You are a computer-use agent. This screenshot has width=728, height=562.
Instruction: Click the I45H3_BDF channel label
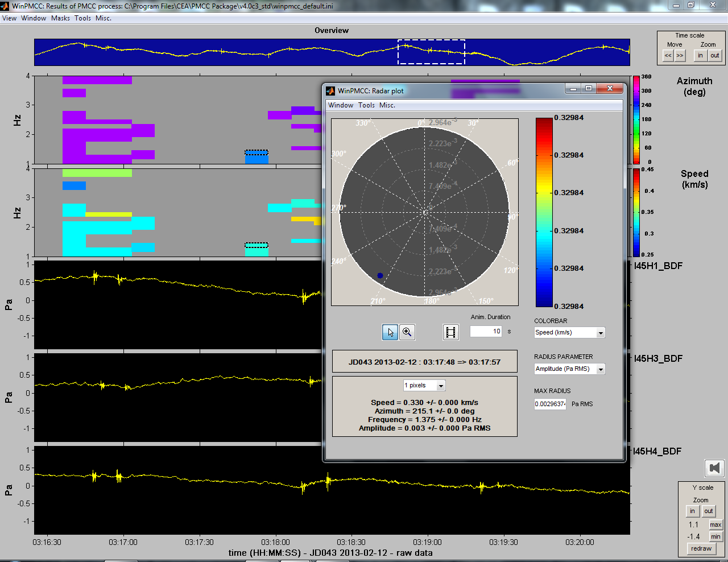click(658, 358)
